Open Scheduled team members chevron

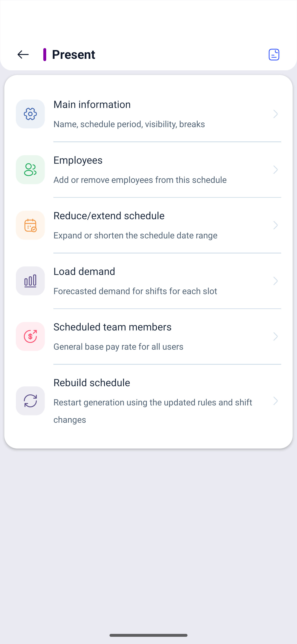click(x=275, y=336)
